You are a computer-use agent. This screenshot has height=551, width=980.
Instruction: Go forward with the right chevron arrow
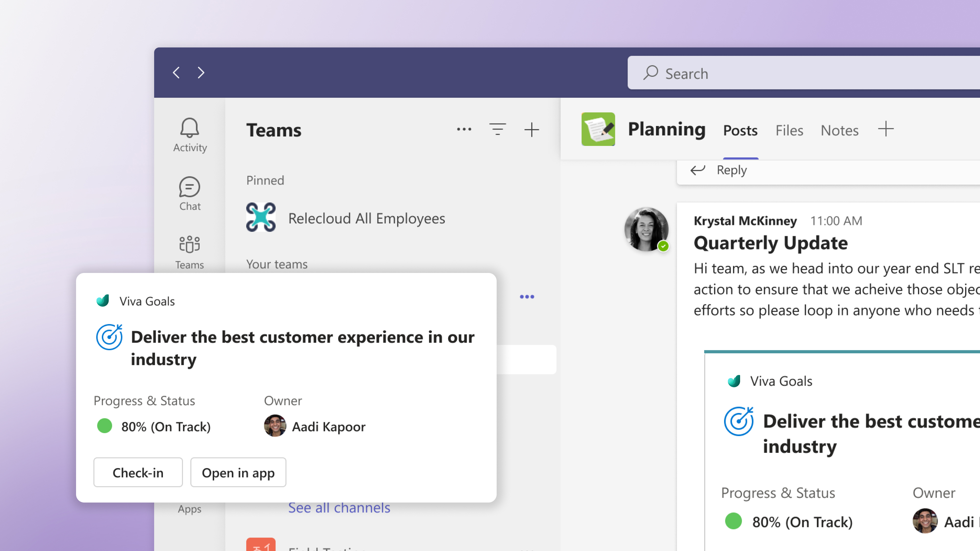coord(201,72)
